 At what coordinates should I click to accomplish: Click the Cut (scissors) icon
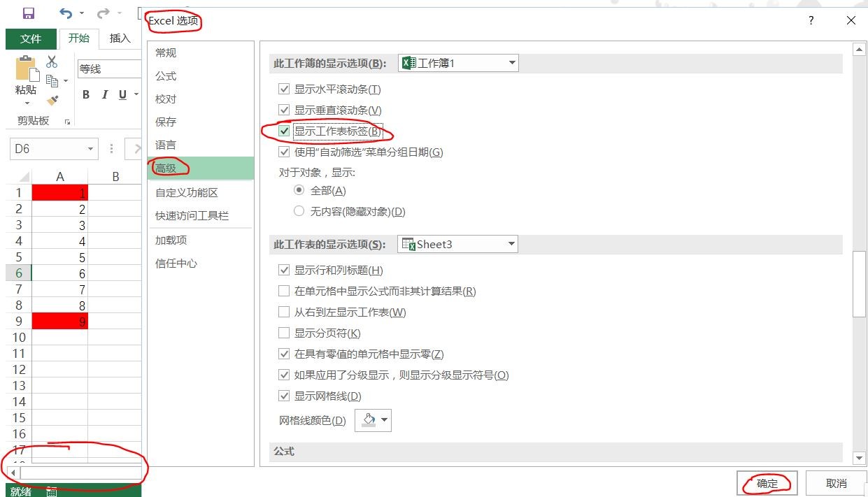[x=52, y=62]
